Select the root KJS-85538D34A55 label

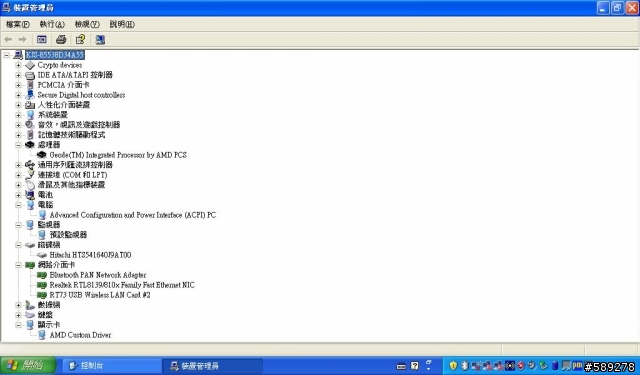[55, 55]
